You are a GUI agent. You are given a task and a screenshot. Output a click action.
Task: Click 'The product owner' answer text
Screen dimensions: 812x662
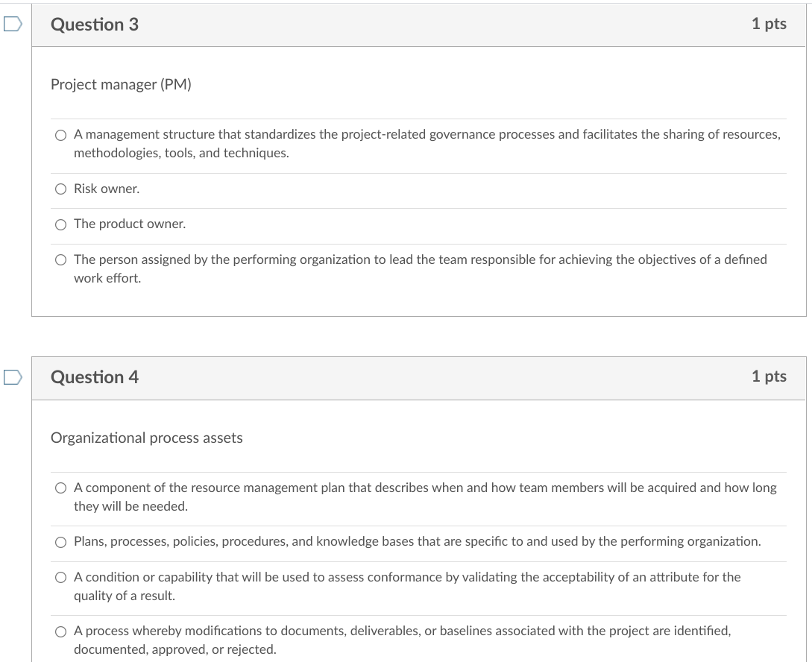coord(129,224)
